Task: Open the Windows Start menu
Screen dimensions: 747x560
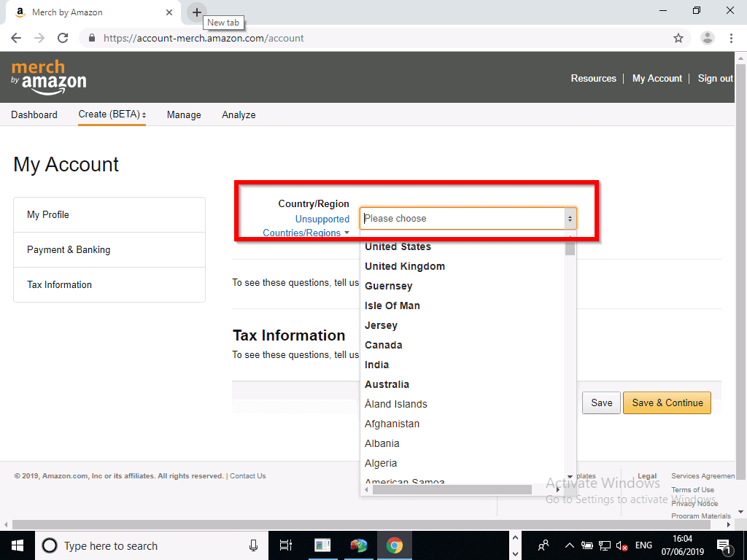Action: [x=17, y=545]
